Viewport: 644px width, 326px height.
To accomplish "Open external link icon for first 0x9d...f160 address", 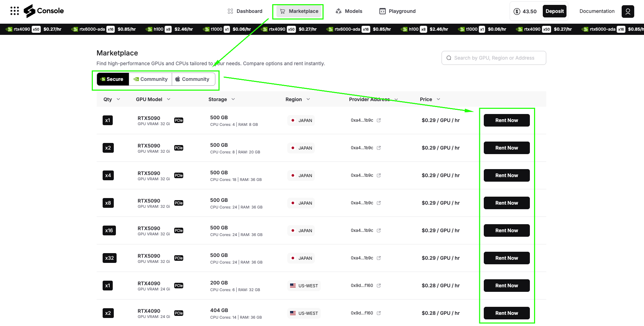I will [379, 286].
